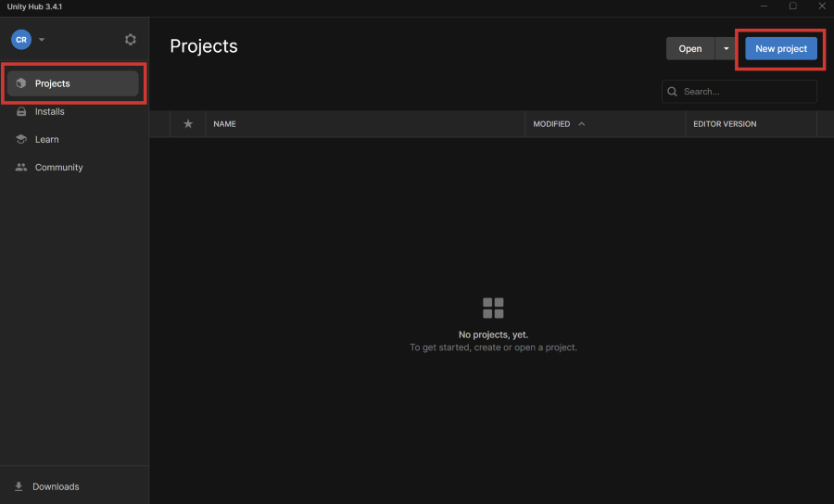This screenshot has width=834, height=504.
Task: Select Projects in the sidebar
Action: click(73, 83)
